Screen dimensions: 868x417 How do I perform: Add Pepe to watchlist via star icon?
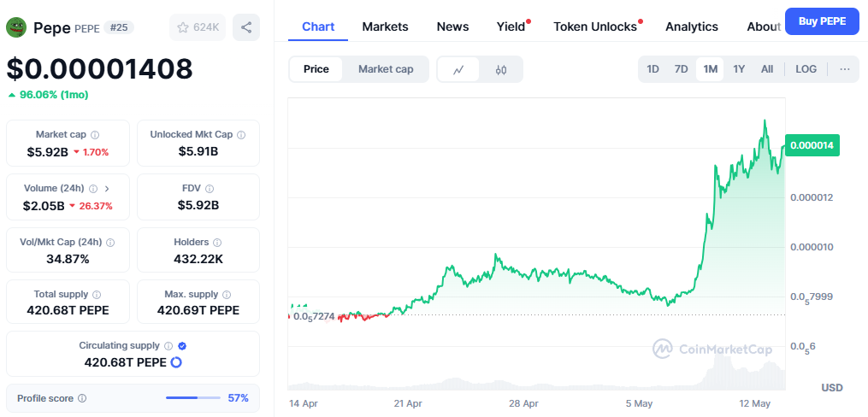pos(183,27)
